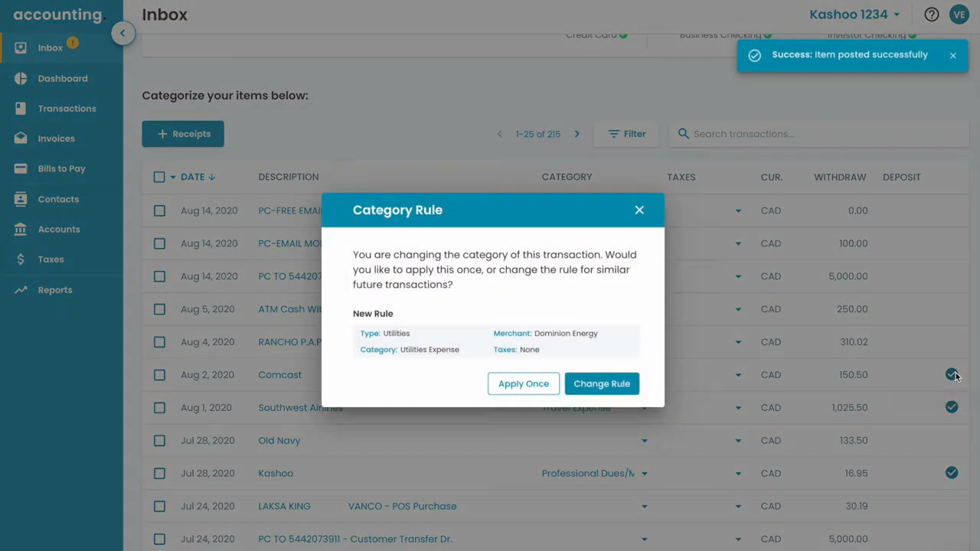Open the Filter button

626,134
